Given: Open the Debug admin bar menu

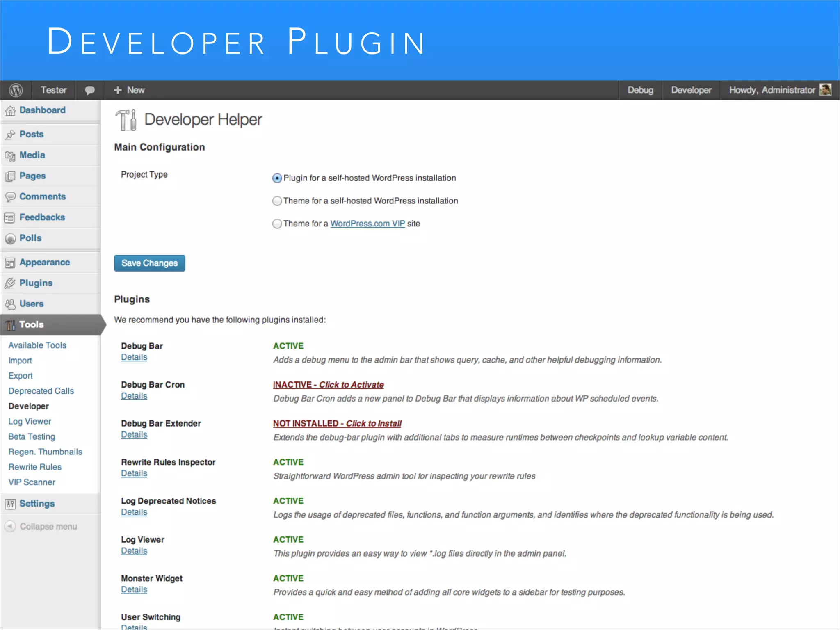Looking at the screenshot, I should tap(640, 90).
